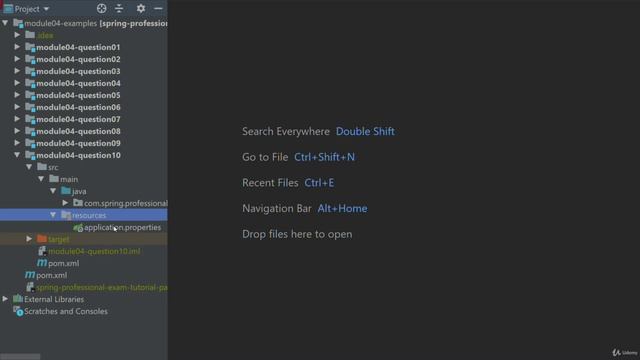Select pom.xml under module04-question10
640x360 pixels.
[63, 263]
